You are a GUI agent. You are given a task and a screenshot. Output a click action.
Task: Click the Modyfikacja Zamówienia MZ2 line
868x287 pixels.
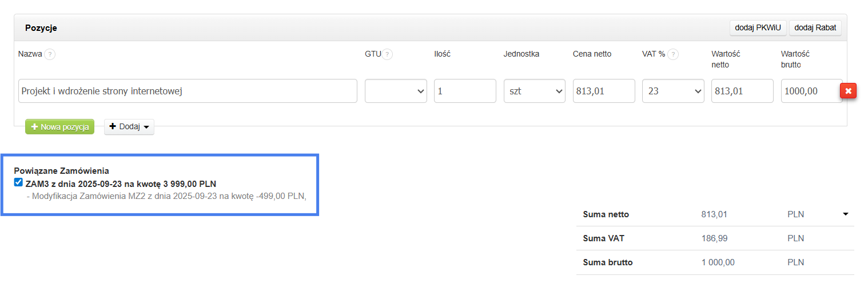click(x=166, y=197)
